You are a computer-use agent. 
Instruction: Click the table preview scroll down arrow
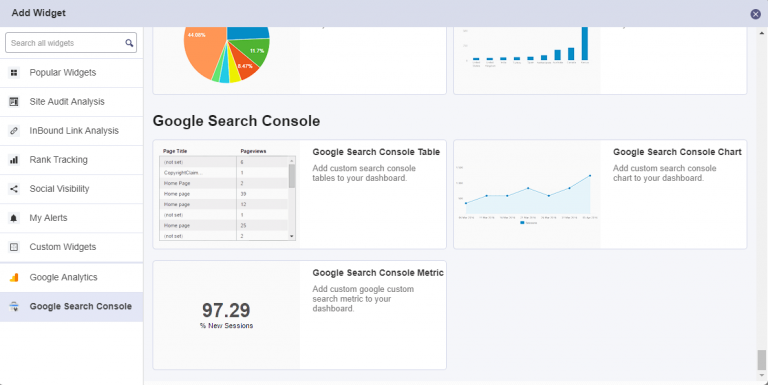[292, 236]
